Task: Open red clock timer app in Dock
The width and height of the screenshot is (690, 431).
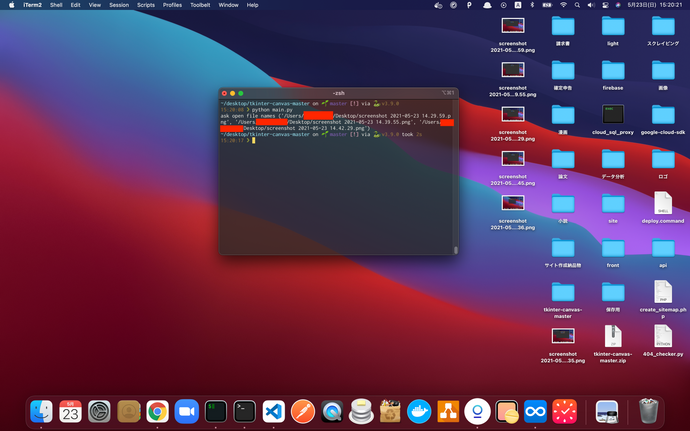Action: pos(564,412)
